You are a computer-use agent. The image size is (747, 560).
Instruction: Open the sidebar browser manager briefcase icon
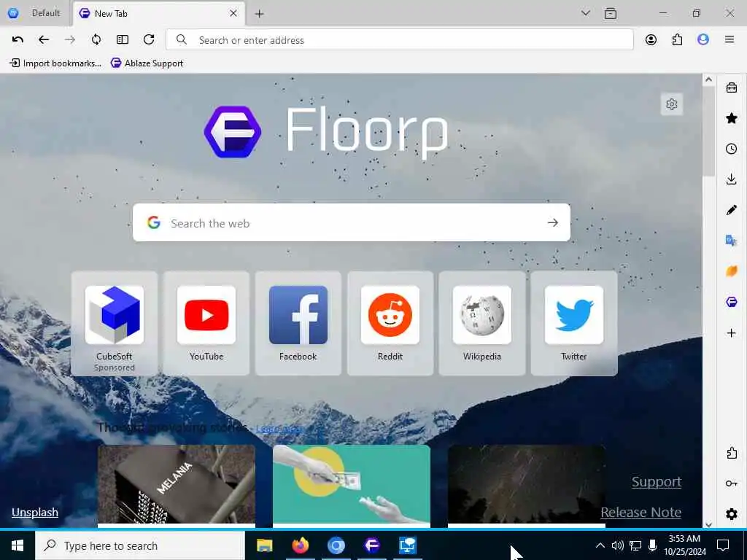pos(731,87)
